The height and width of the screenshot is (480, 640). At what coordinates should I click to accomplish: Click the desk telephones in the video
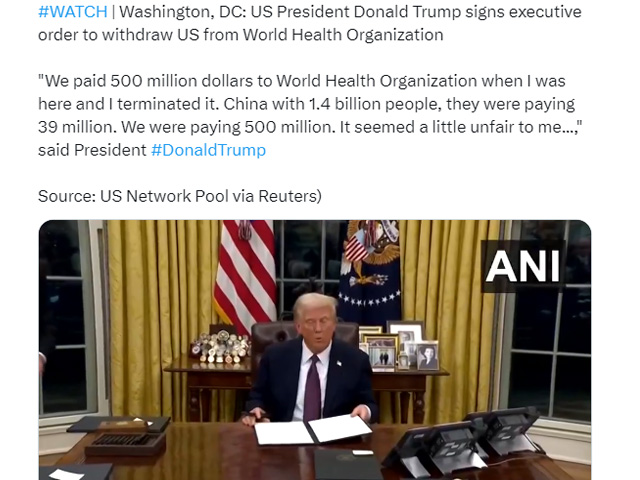click(x=463, y=441)
